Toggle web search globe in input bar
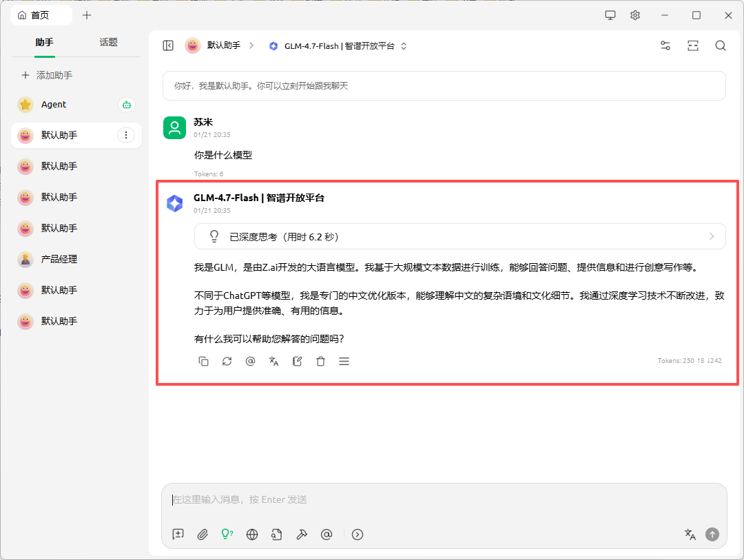The height and width of the screenshot is (560, 744). click(x=252, y=534)
